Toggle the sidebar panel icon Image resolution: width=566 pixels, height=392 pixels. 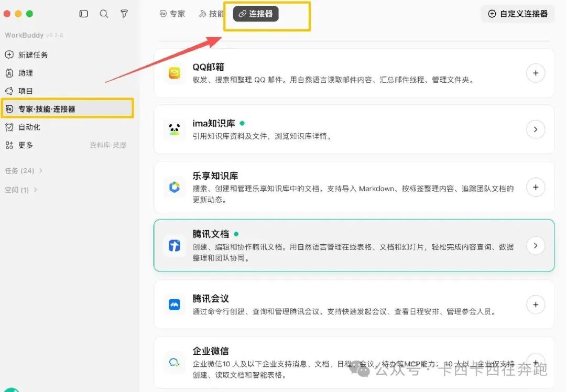pyautogui.click(x=83, y=14)
